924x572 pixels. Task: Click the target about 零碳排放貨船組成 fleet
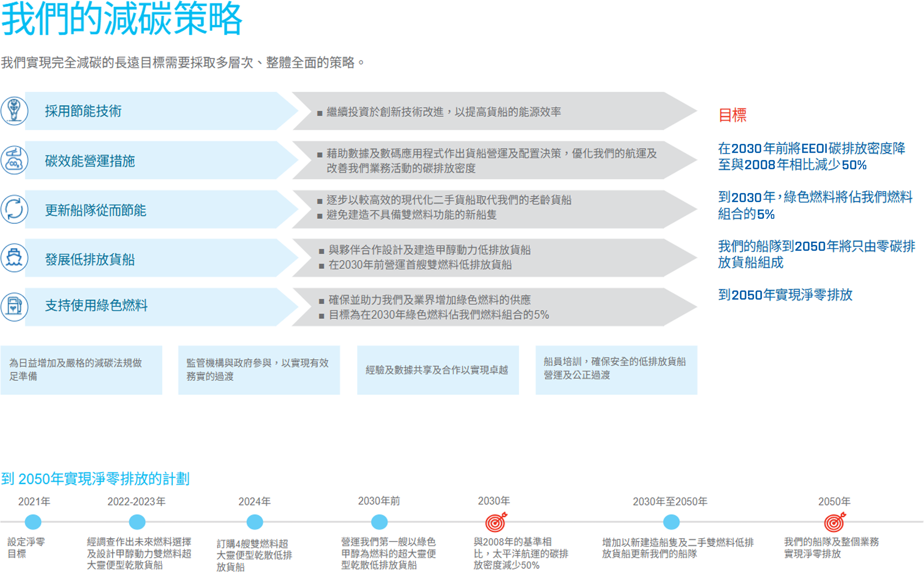coord(816,254)
